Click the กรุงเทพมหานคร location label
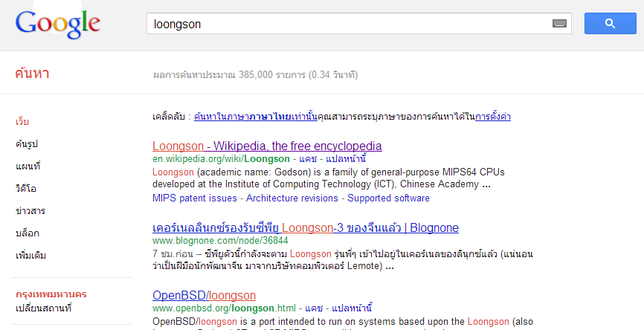Screen dimensions: 644x330 pyautogui.click(x=51, y=294)
